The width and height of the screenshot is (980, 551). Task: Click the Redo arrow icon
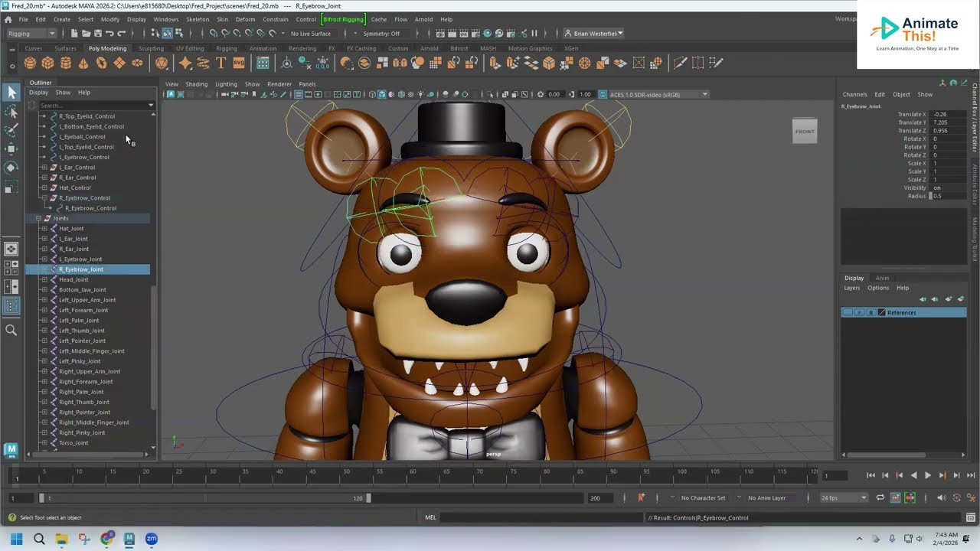(x=121, y=34)
